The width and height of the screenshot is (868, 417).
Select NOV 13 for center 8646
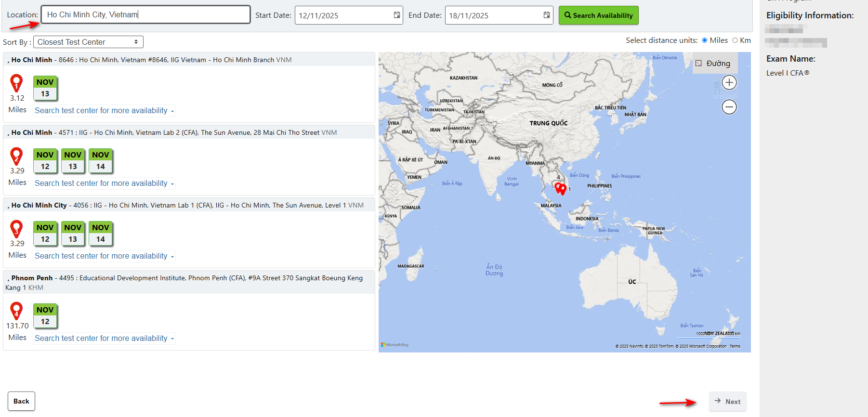pyautogui.click(x=45, y=88)
